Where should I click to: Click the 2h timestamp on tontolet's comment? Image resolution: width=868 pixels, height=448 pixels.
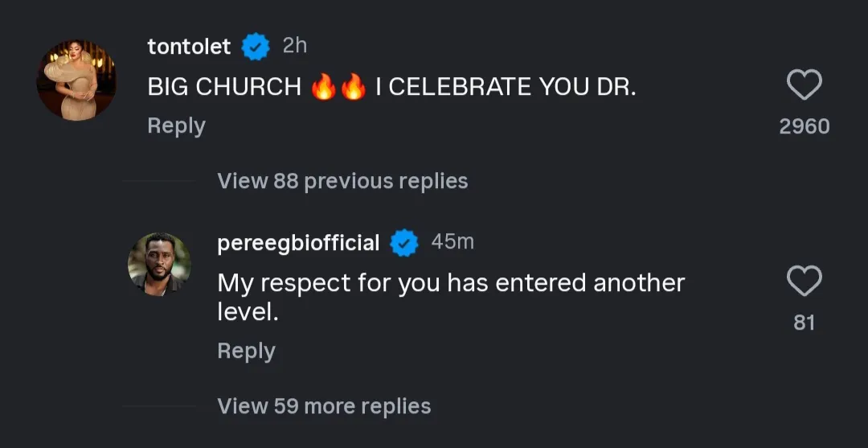click(x=295, y=46)
